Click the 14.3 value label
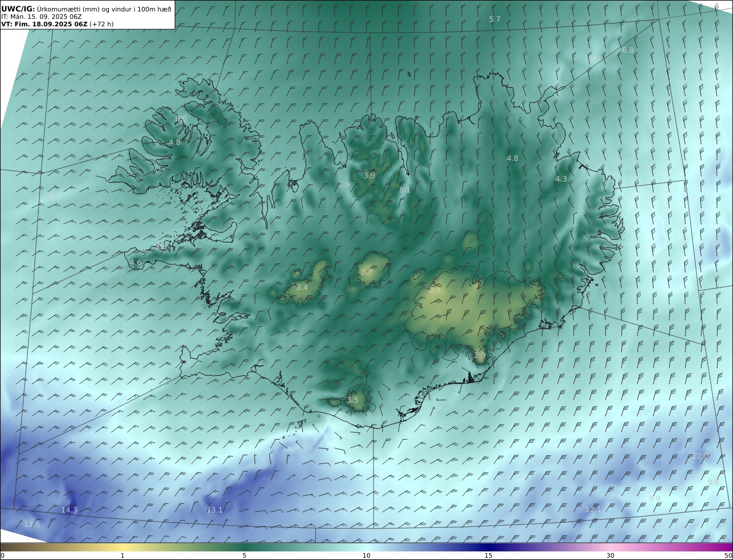The height and width of the screenshot is (560, 733). pyautogui.click(x=69, y=510)
